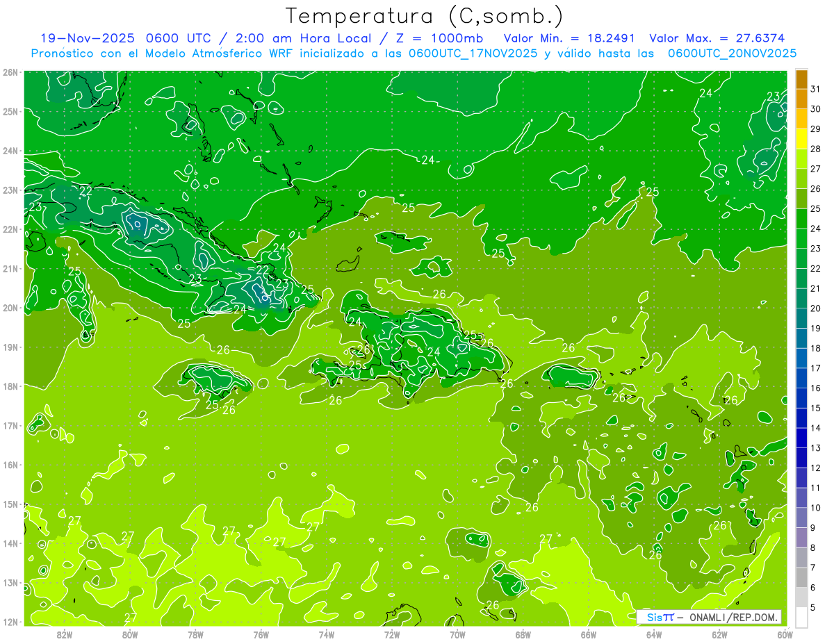This screenshot has height=644, width=834.
Task: Click the "74W" longitude axis label
Action: tap(327, 634)
